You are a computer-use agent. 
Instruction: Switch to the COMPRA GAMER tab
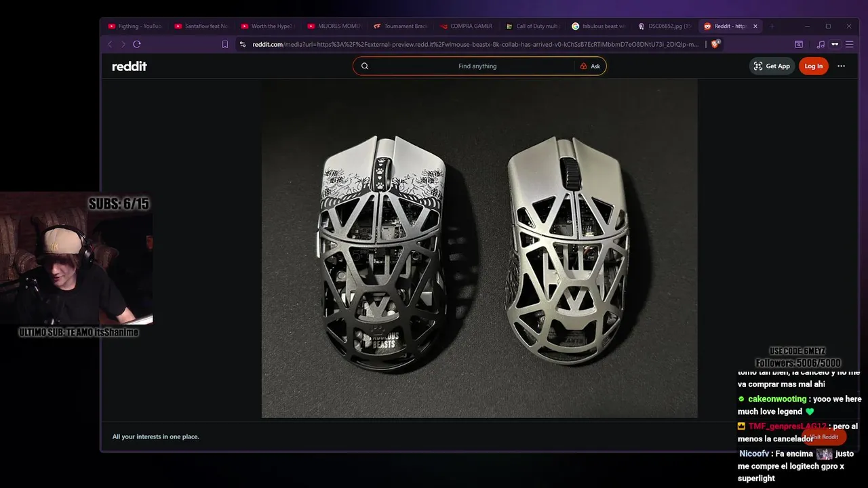467,26
